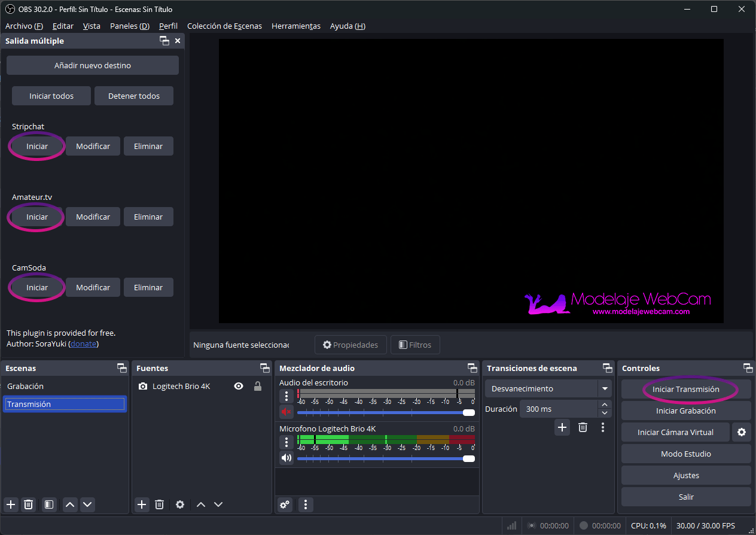Image resolution: width=756 pixels, height=535 pixels.
Task: Open the Herramientas menu
Action: click(x=295, y=26)
